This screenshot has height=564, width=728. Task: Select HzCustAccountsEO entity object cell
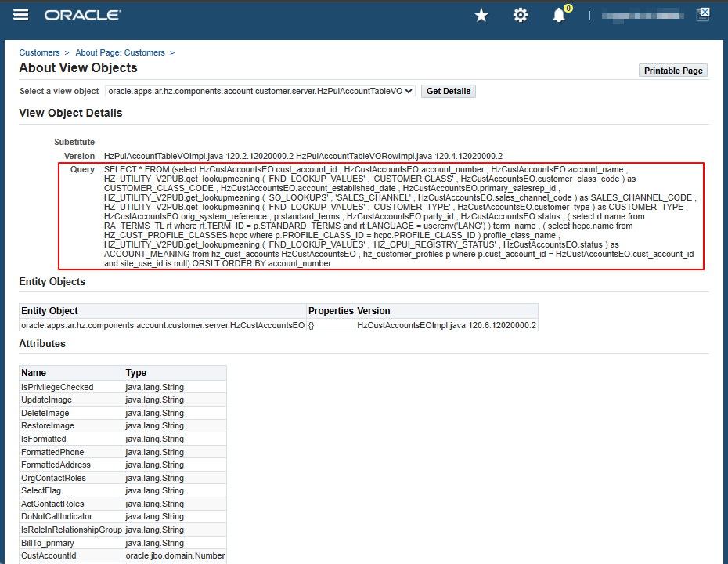click(163, 325)
